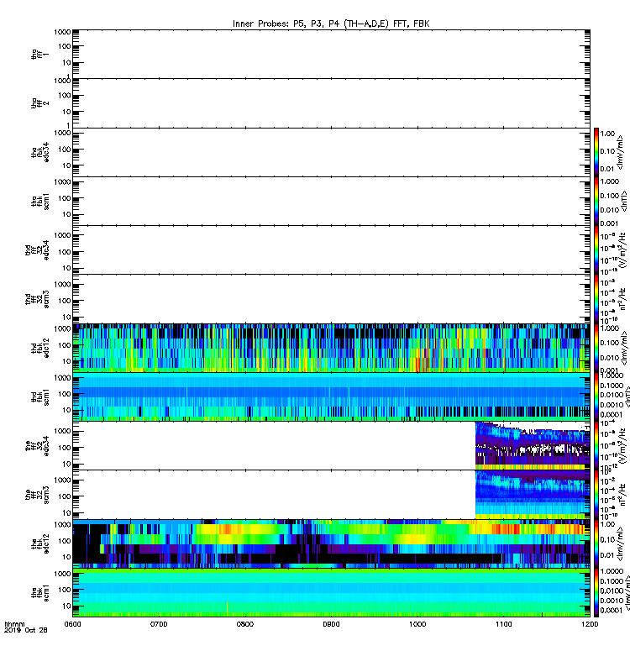Click the color bar beside the fbk edc12
630x672 pixels.
[x=596, y=543]
